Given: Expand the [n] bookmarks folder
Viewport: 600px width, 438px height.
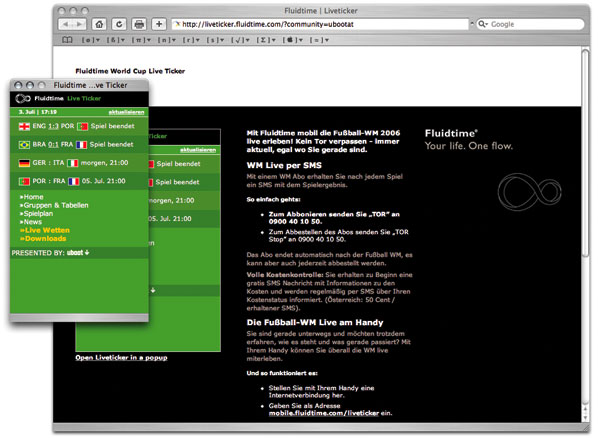Looking at the screenshot, I should point(167,40).
